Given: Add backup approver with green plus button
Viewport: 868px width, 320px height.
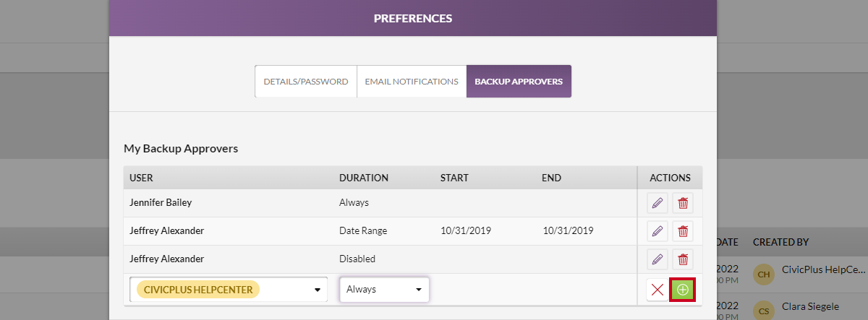Looking at the screenshot, I should tap(683, 290).
